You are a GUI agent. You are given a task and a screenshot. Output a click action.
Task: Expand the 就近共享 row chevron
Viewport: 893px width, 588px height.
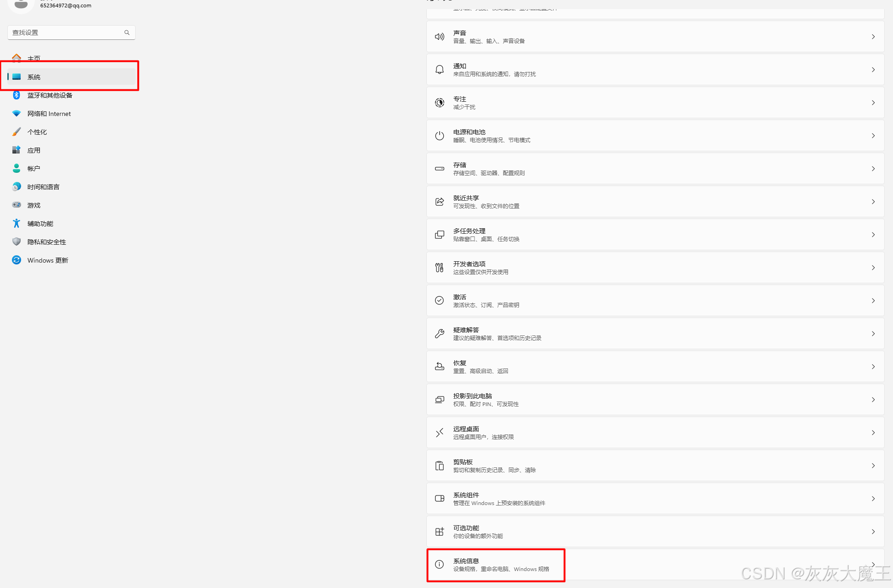[873, 202]
